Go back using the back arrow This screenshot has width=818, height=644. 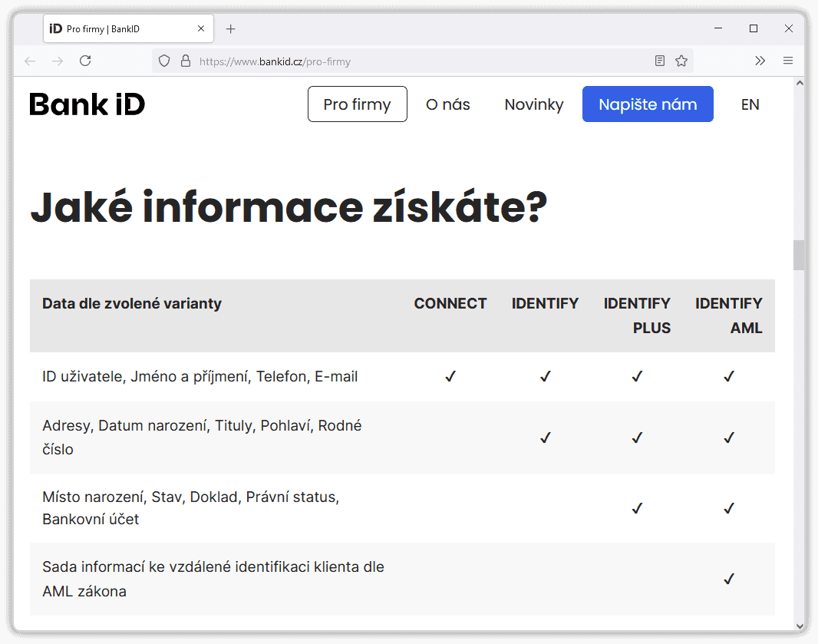click(30, 61)
